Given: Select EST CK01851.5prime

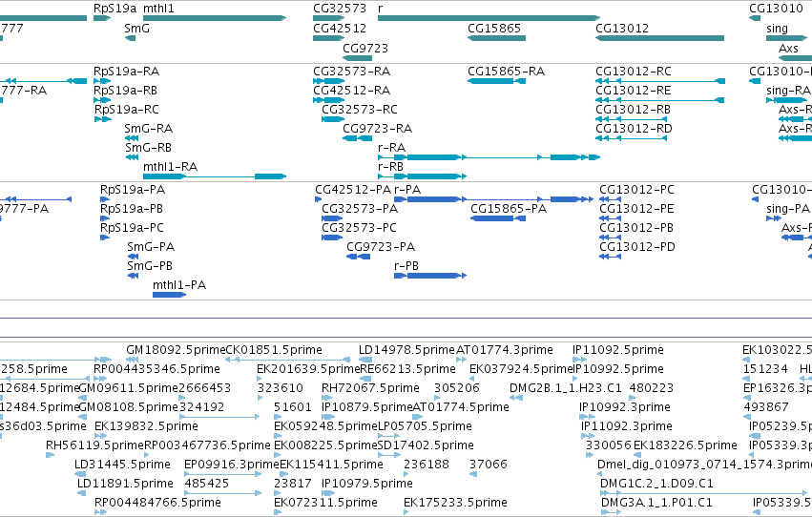Looking at the screenshot, I should [x=288, y=360].
